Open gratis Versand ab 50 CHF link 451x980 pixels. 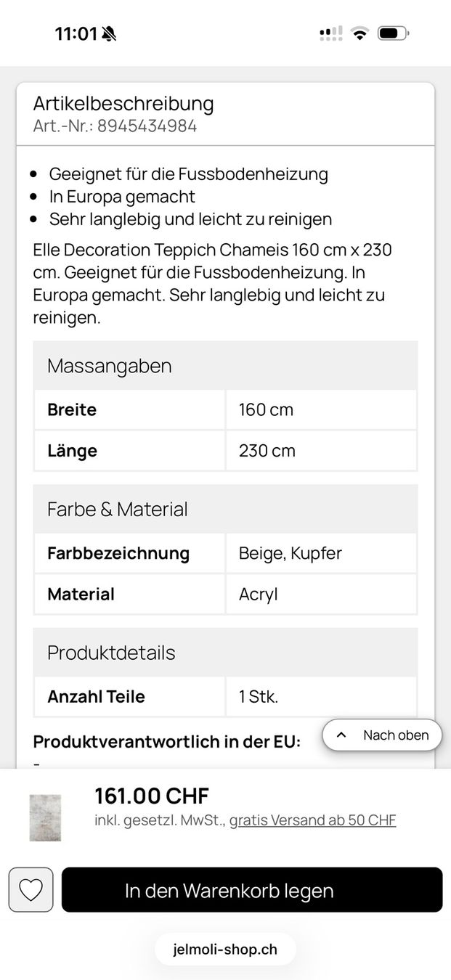coord(313,820)
